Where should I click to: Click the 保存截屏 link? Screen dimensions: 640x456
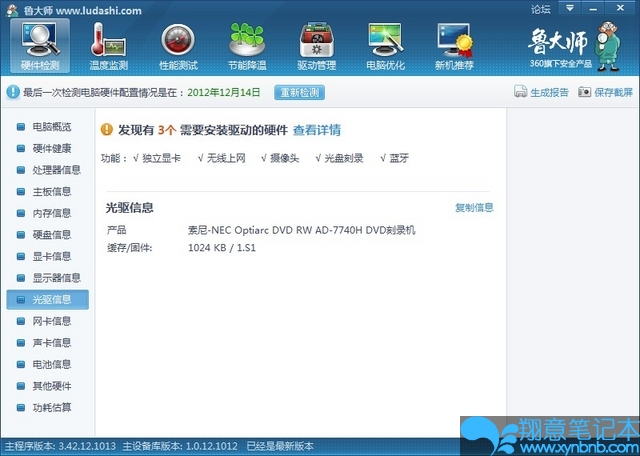[613, 92]
